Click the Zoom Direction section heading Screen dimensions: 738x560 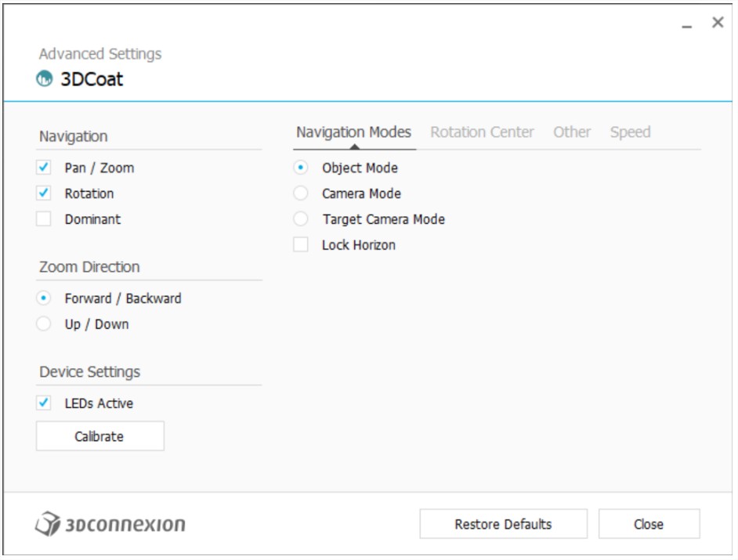tap(89, 267)
